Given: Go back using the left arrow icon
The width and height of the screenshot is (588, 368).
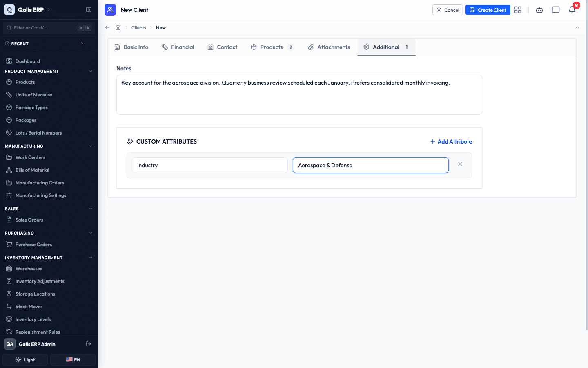Looking at the screenshot, I should point(107,27).
